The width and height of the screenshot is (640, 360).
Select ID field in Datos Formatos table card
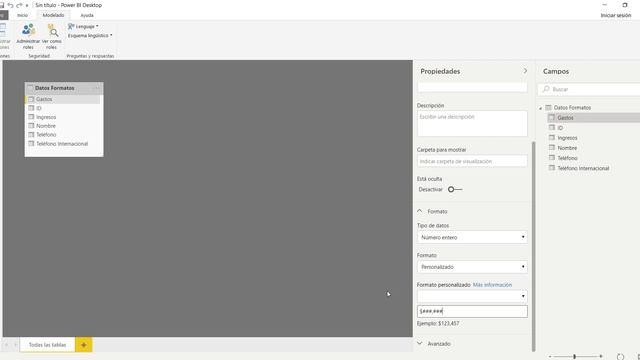coord(62,108)
